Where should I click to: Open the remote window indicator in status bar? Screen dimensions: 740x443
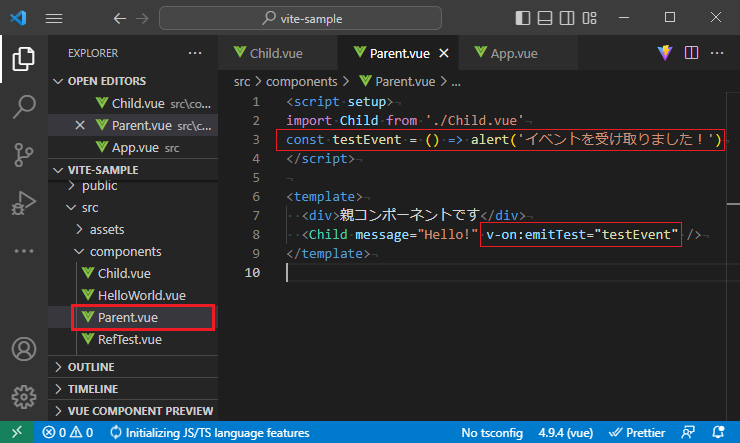pos(17,432)
